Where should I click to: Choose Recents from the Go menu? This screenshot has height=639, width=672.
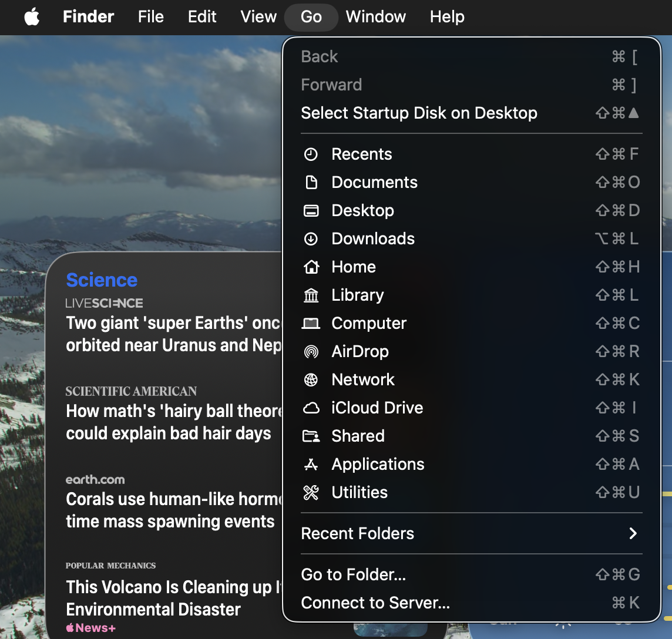472,154
